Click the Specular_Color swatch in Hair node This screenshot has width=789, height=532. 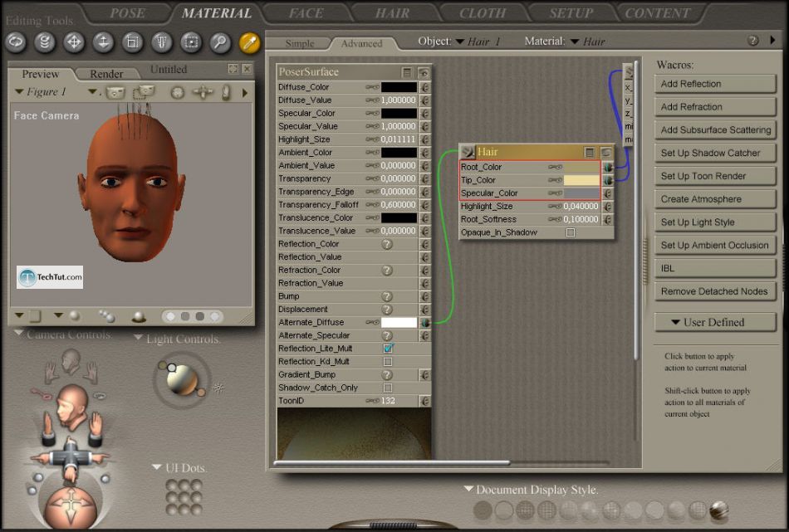[x=581, y=193]
